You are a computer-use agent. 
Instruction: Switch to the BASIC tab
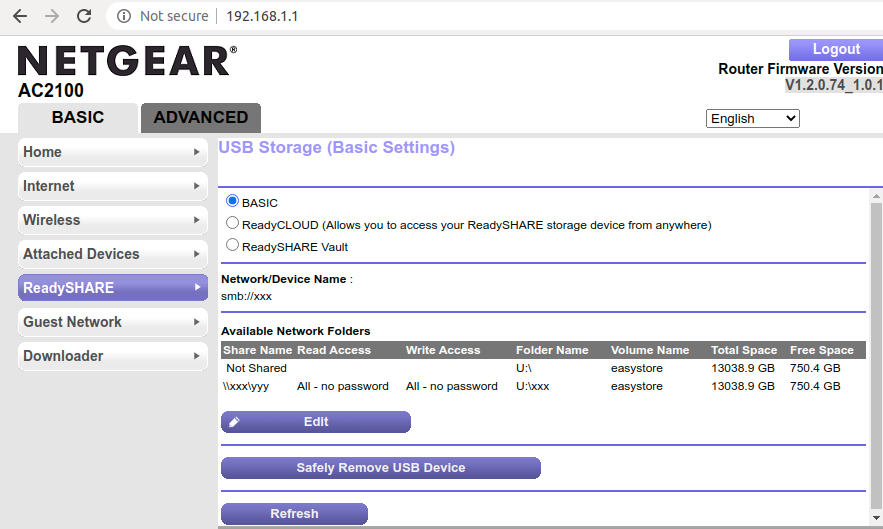(x=78, y=118)
